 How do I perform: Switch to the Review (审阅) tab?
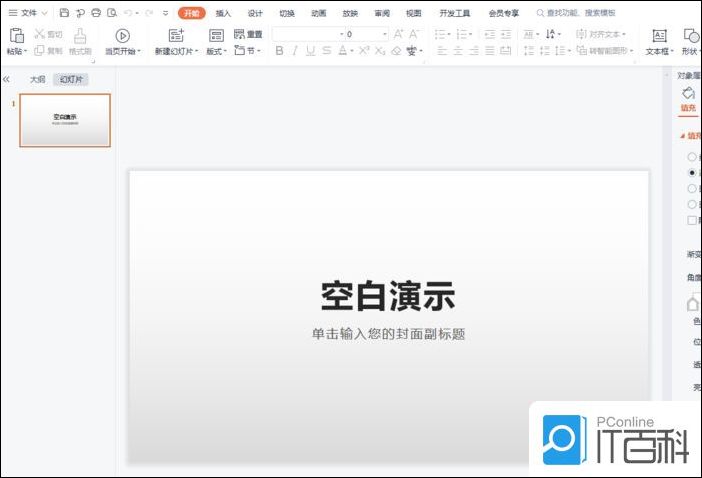382,13
